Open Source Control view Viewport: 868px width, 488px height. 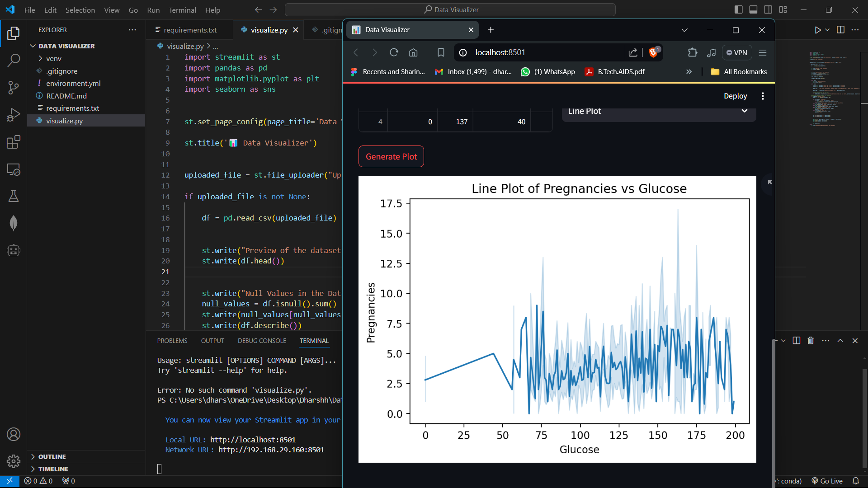click(x=14, y=88)
